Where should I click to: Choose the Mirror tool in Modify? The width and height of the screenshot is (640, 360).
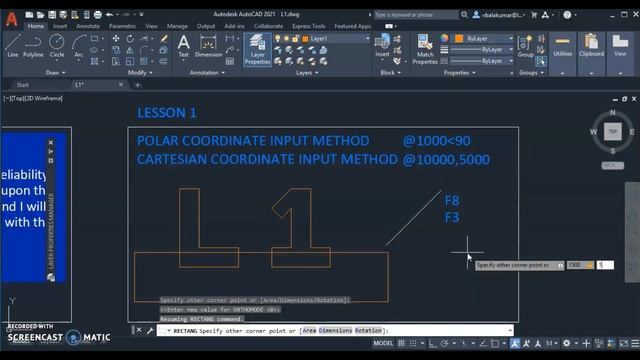[x=130, y=50]
